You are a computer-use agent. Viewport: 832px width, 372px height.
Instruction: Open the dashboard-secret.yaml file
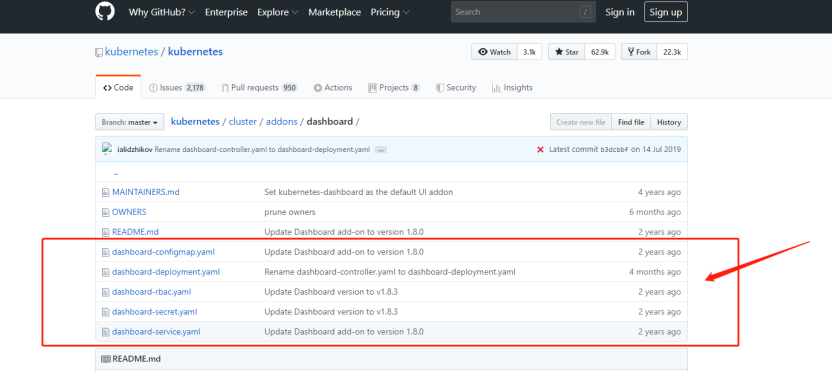(154, 312)
